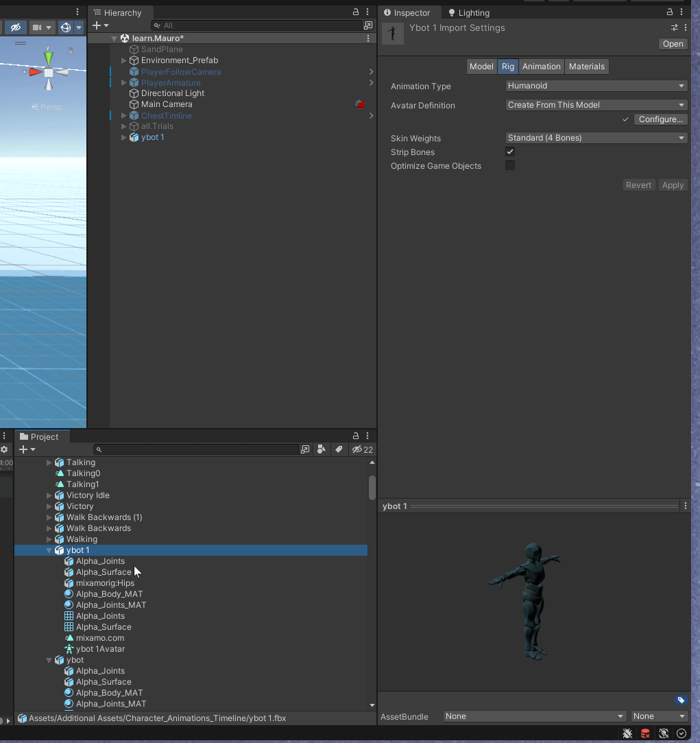Click the search by type icon in Project toolbar
The width and height of the screenshot is (700, 743).
322,449
